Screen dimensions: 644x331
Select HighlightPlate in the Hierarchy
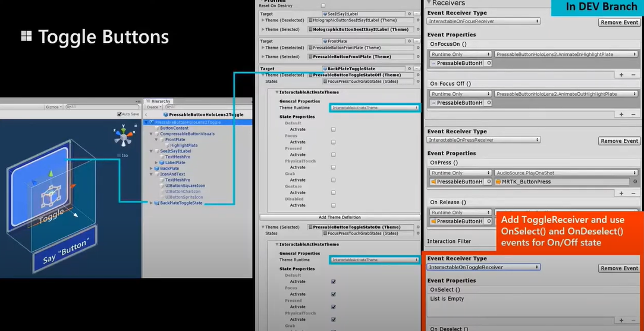184,146
